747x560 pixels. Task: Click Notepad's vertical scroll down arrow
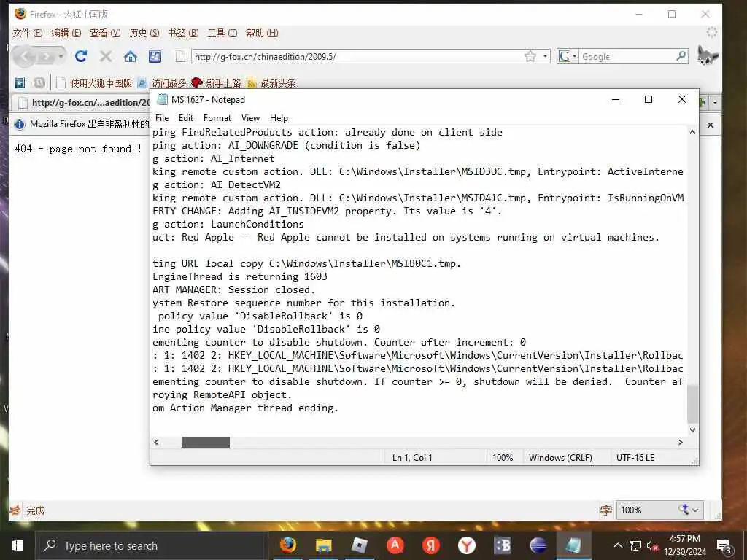point(693,429)
